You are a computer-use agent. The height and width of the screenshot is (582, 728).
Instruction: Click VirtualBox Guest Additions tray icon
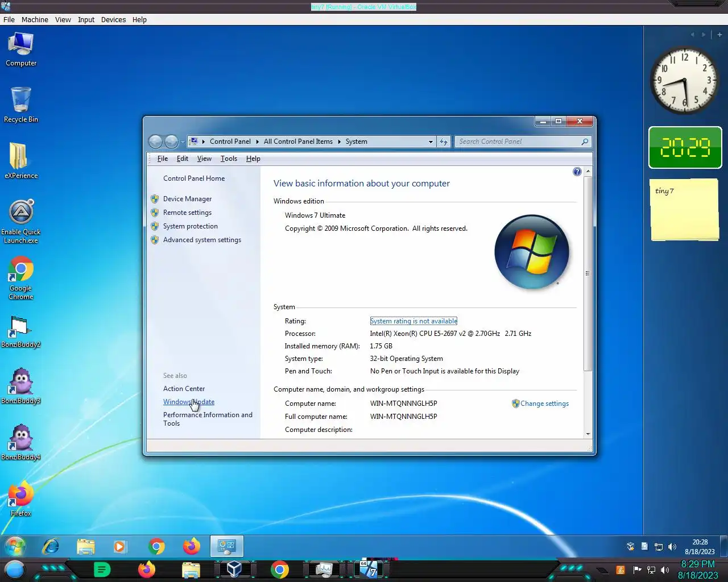click(x=630, y=547)
